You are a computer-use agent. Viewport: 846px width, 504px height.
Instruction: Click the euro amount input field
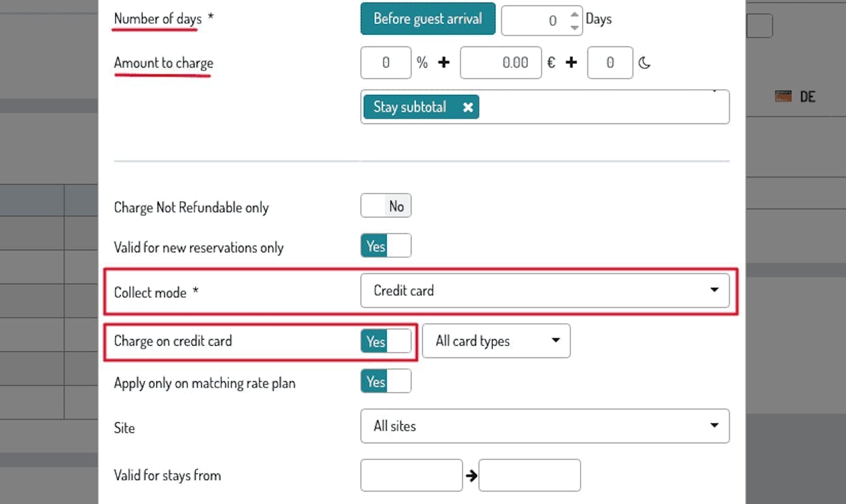pyautogui.click(x=501, y=63)
